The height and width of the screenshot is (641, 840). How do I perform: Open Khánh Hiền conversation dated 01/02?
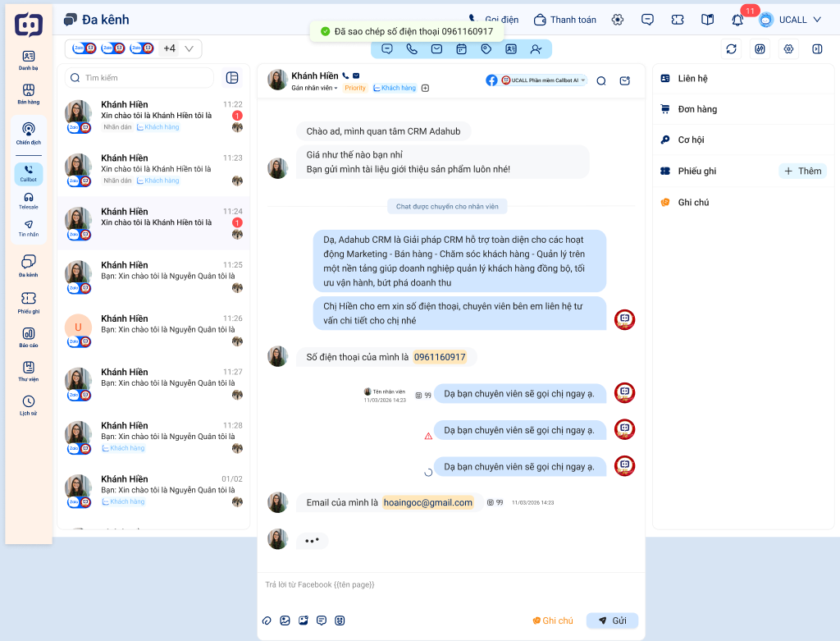pyautogui.click(x=153, y=491)
